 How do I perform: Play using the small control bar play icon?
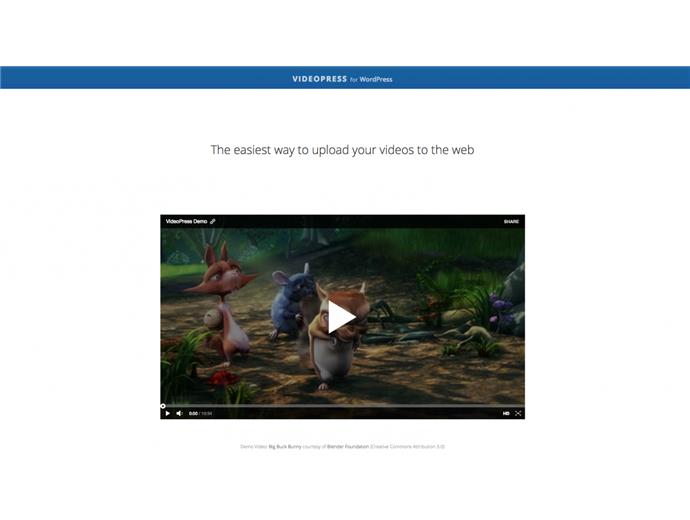[x=168, y=414]
